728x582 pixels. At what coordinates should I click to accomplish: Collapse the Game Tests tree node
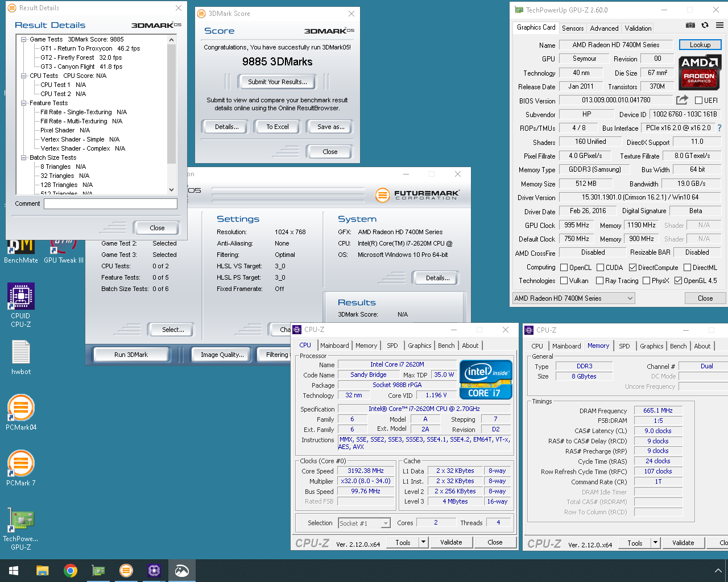coord(24,39)
